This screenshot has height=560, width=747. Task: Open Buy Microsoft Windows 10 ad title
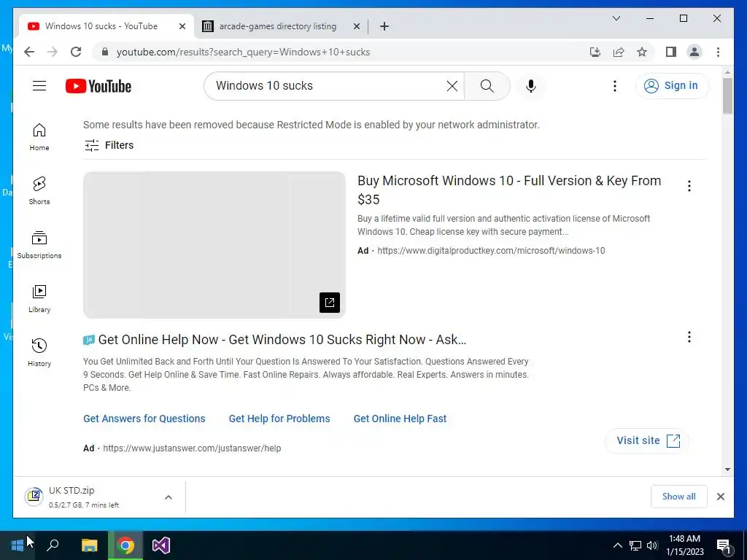509,190
